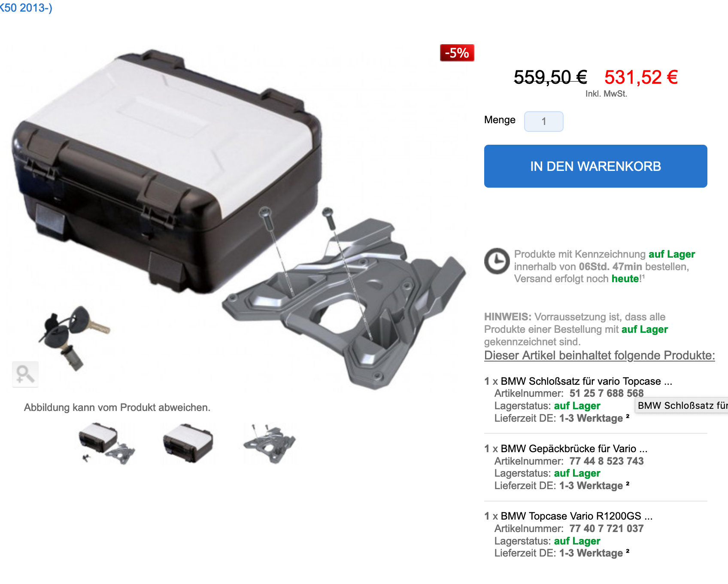Click the Menge quantity input field
The image size is (728, 584).
coord(543,122)
